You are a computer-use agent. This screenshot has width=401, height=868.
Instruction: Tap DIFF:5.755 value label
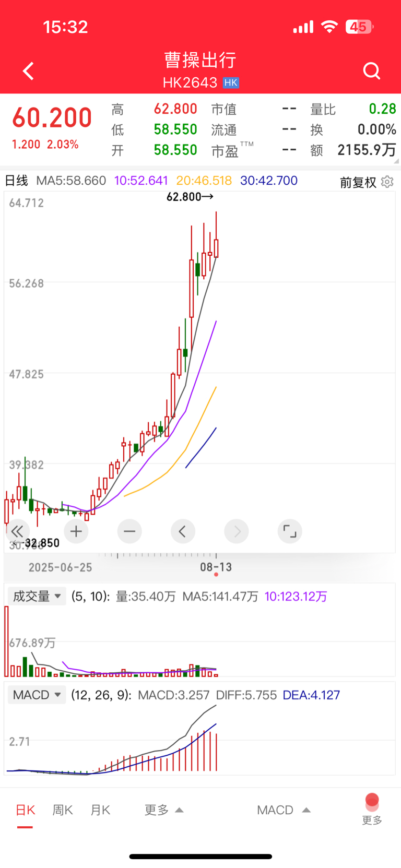246,695
